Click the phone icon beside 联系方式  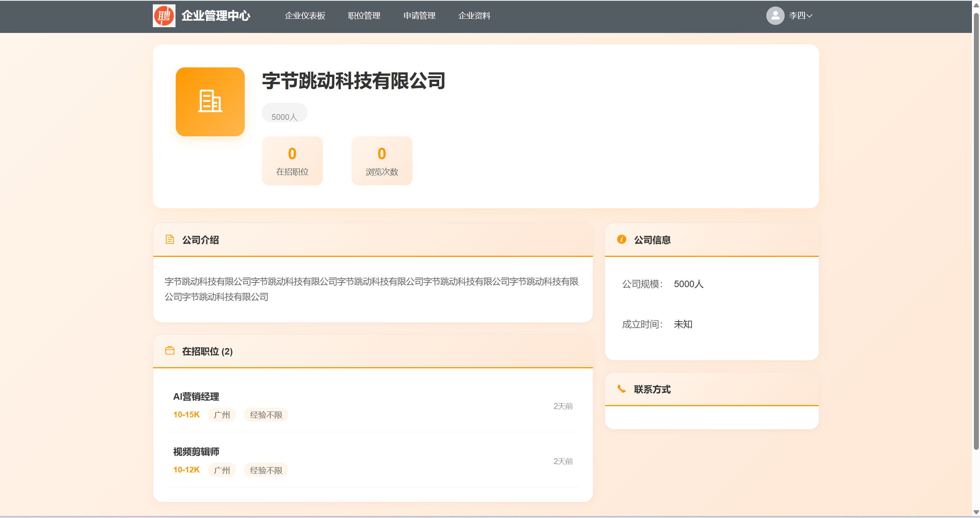pos(621,389)
